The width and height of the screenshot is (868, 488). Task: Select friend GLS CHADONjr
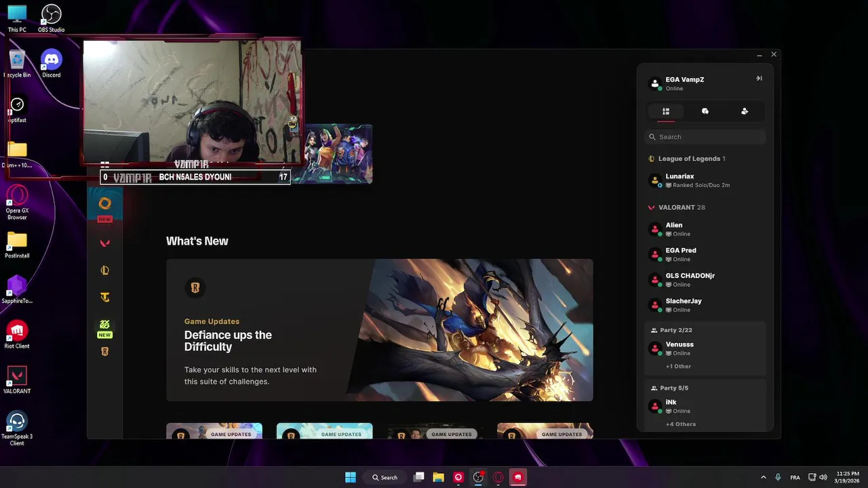pos(705,280)
